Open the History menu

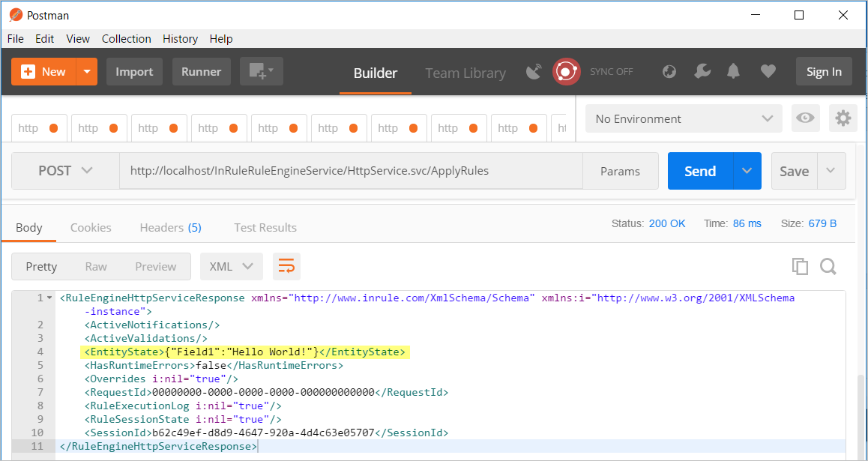180,38
